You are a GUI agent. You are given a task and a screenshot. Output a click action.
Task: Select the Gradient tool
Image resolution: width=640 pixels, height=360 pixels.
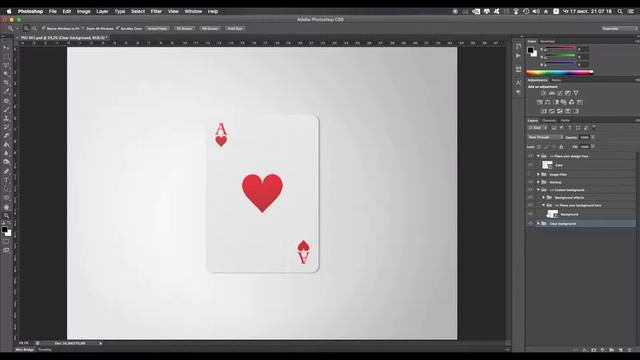point(6,145)
